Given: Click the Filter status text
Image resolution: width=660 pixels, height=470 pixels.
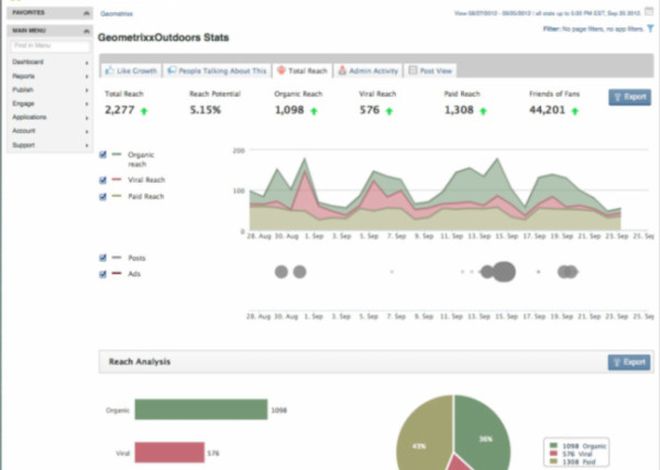Looking at the screenshot, I should point(593,29).
